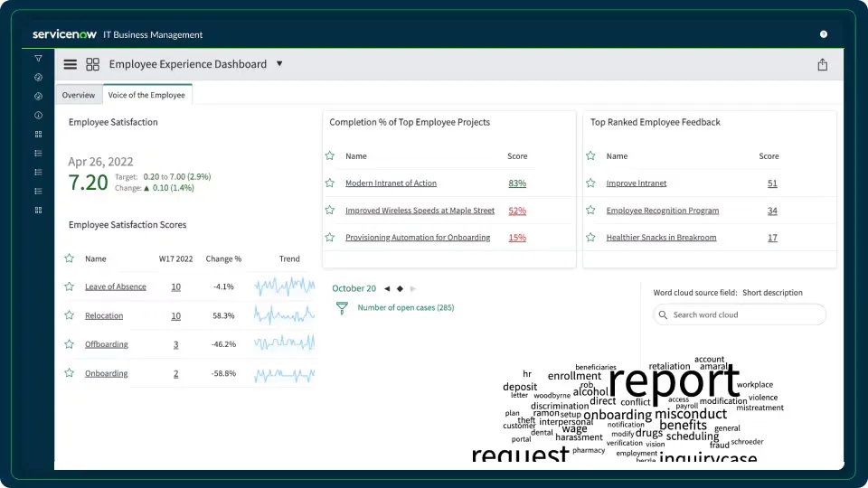The height and width of the screenshot is (488, 868).
Task: Toggle the star beside Improve Intranet
Action: click(x=590, y=183)
